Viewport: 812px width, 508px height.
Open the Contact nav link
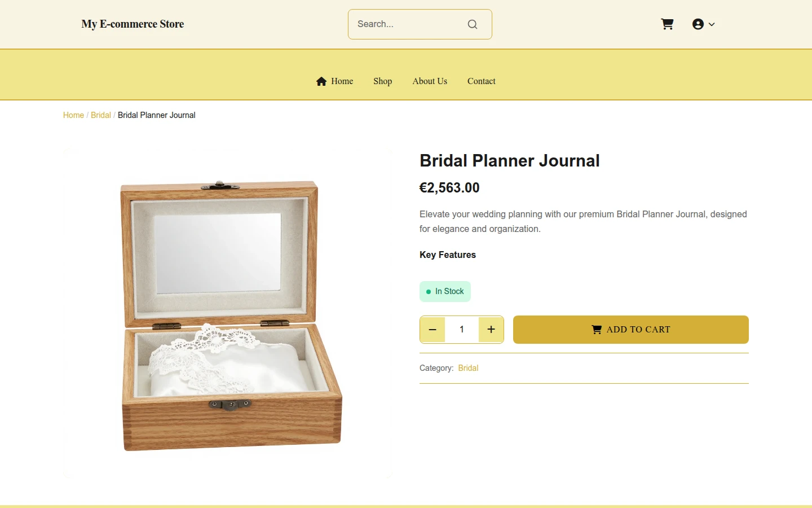(x=482, y=81)
